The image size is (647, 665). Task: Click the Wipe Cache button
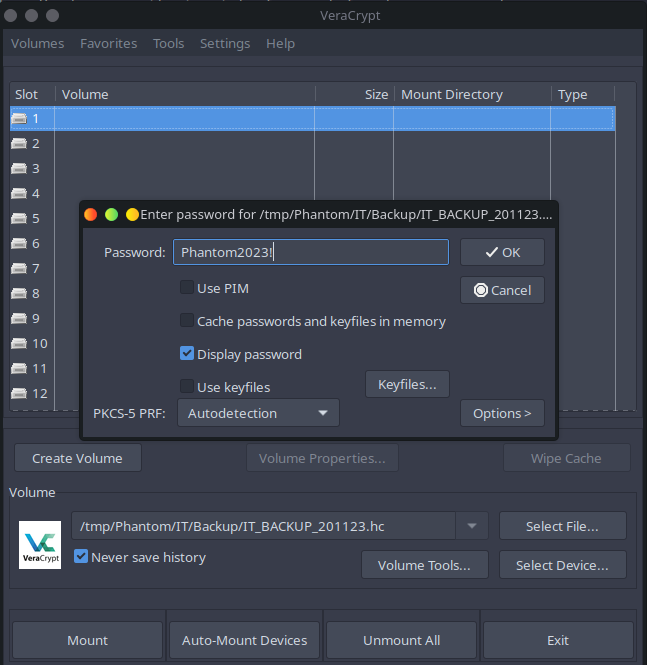(566, 458)
